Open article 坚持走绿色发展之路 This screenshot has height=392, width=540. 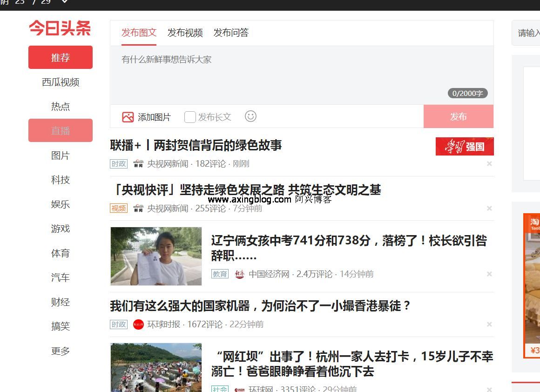(x=246, y=190)
